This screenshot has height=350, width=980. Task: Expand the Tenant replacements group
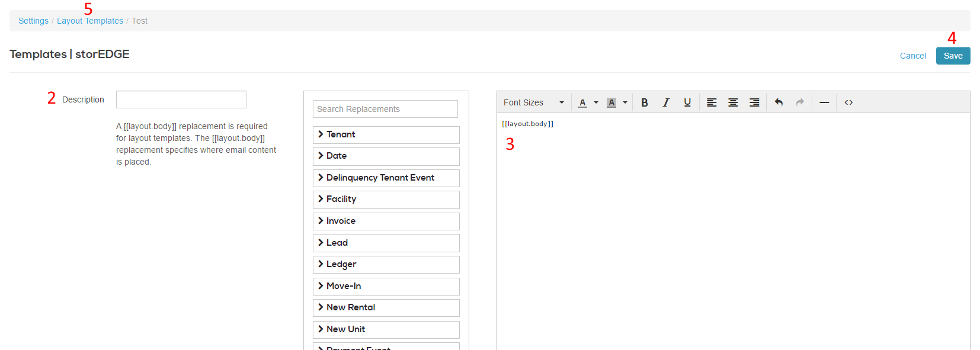coord(386,134)
